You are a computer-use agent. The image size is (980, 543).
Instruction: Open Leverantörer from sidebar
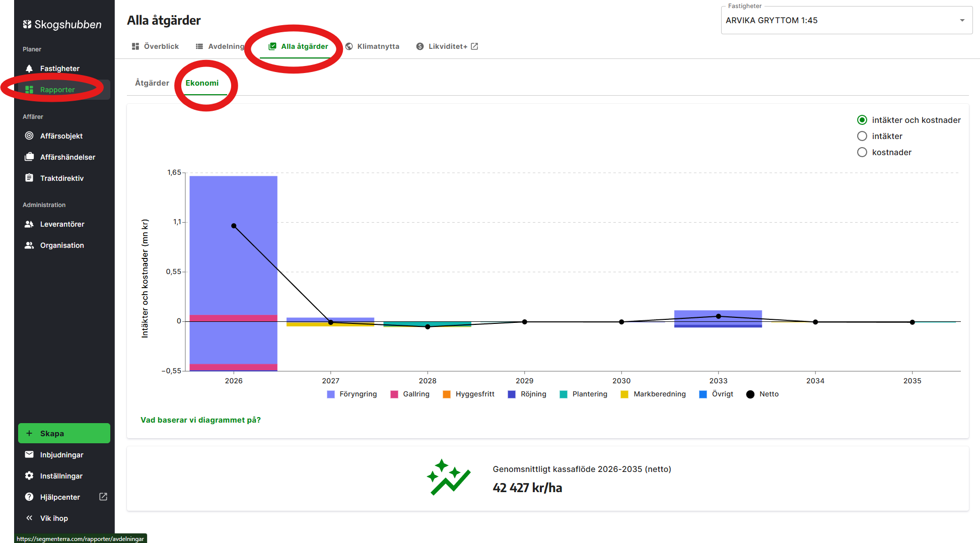click(x=64, y=224)
